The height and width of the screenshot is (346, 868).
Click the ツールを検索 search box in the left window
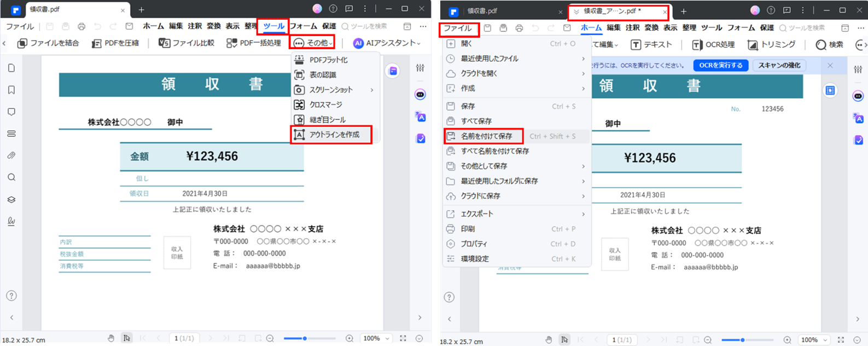[x=364, y=26]
